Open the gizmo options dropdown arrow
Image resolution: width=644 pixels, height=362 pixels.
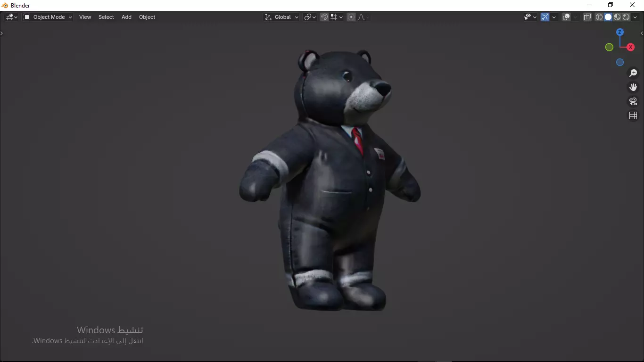pyautogui.click(x=554, y=17)
